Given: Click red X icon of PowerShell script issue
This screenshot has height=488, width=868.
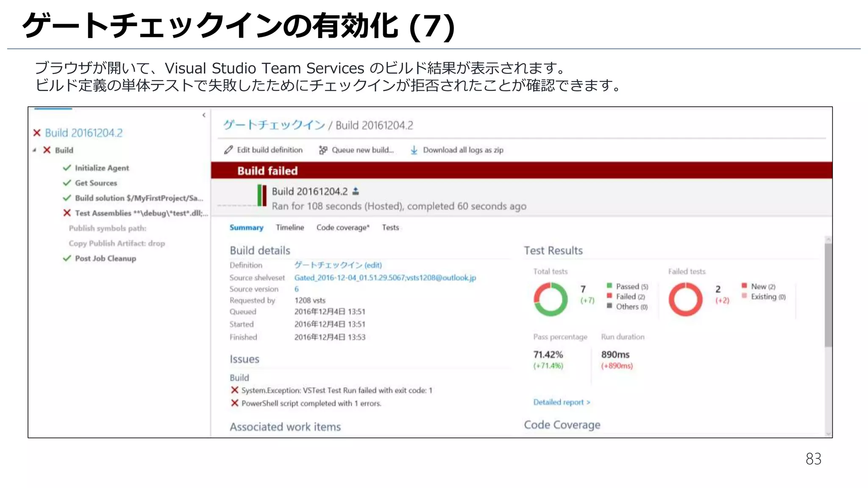Looking at the screenshot, I should [x=234, y=403].
